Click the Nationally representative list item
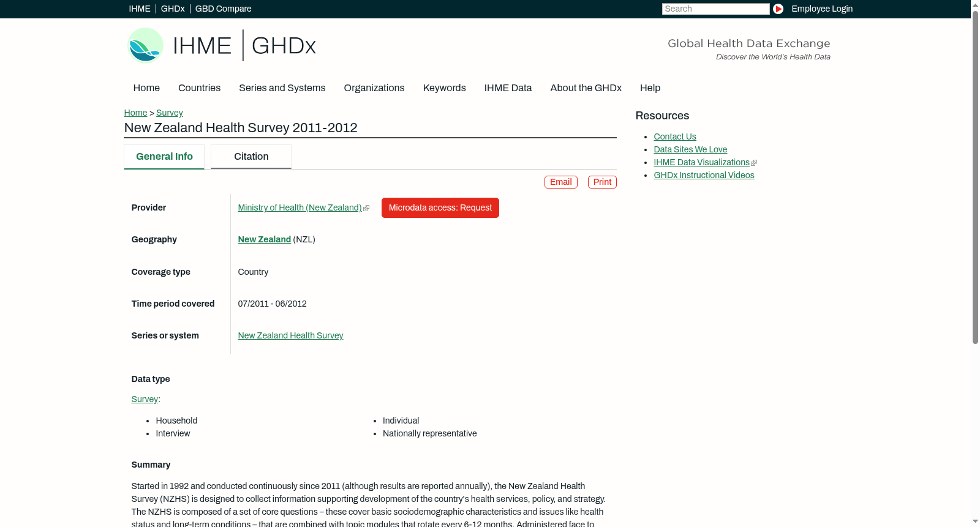Viewport: 980px width, 527px height. pos(429,434)
